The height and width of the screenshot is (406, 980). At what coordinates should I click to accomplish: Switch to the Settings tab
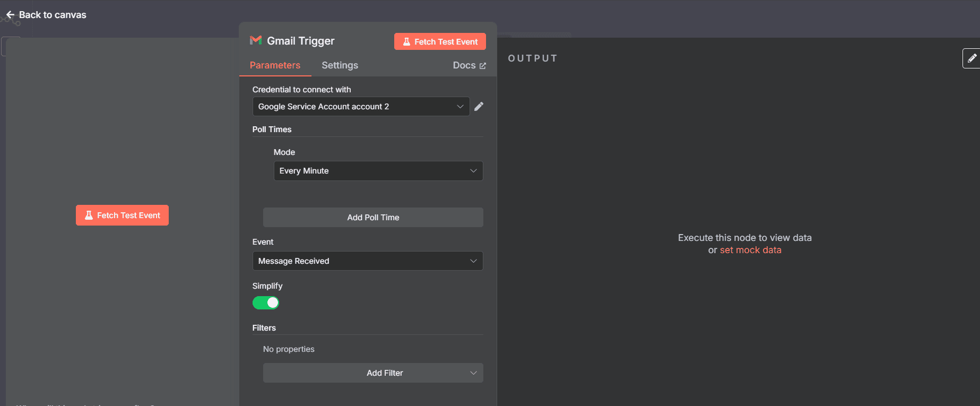(340, 65)
